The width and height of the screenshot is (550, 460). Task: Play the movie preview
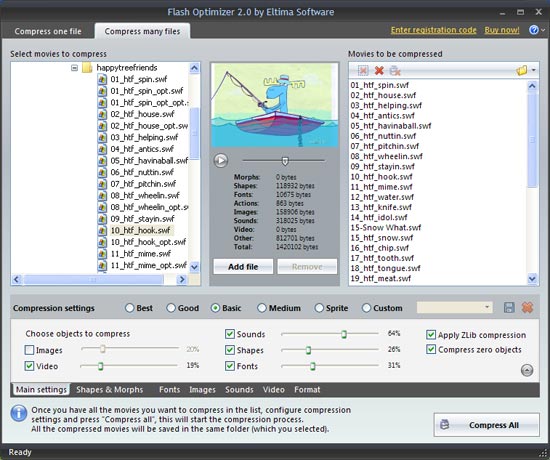tap(221, 161)
